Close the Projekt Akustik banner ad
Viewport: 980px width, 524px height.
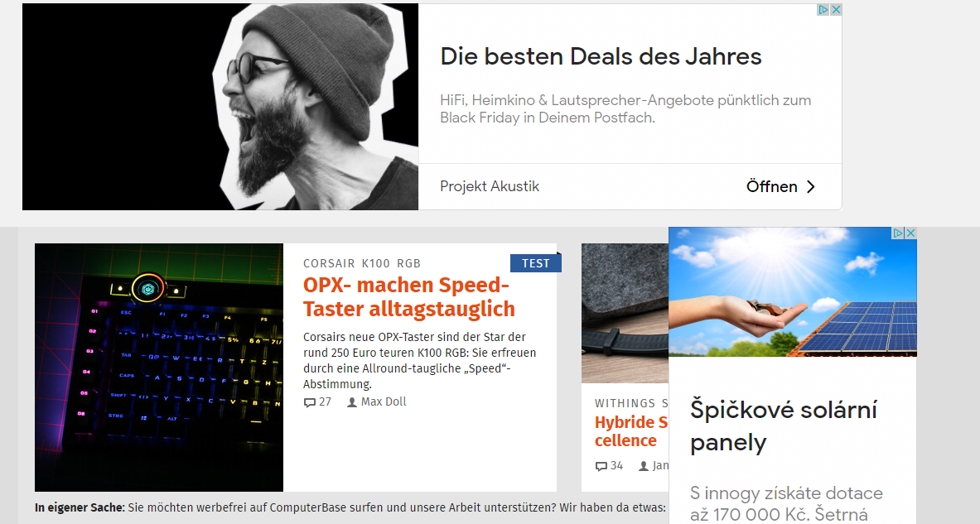point(836,9)
